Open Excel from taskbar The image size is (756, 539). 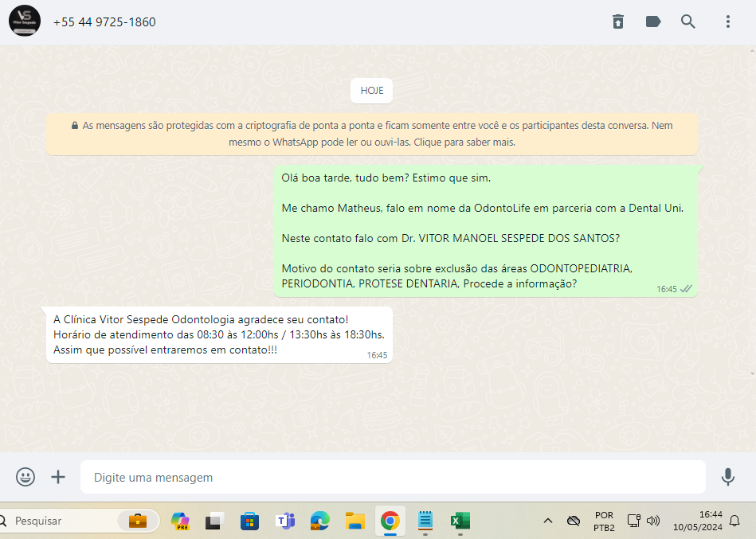tap(460, 521)
